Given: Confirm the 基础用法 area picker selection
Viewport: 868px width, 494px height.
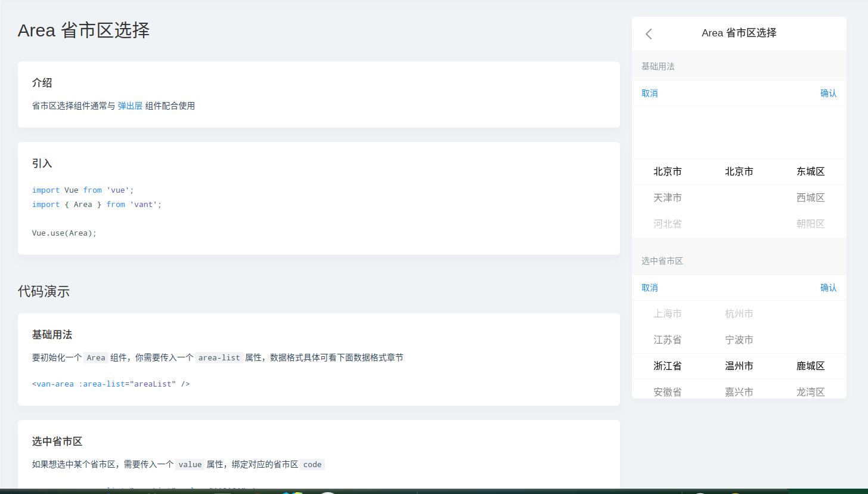Looking at the screenshot, I should (829, 93).
